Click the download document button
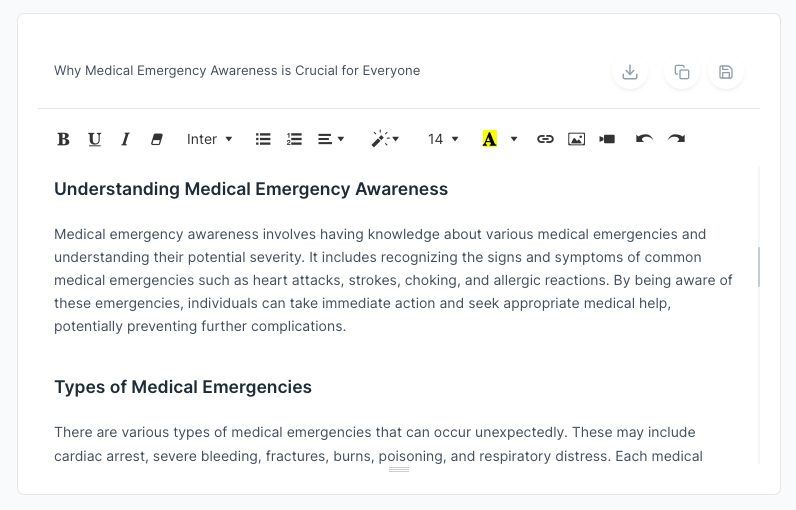796x510 pixels. point(630,72)
